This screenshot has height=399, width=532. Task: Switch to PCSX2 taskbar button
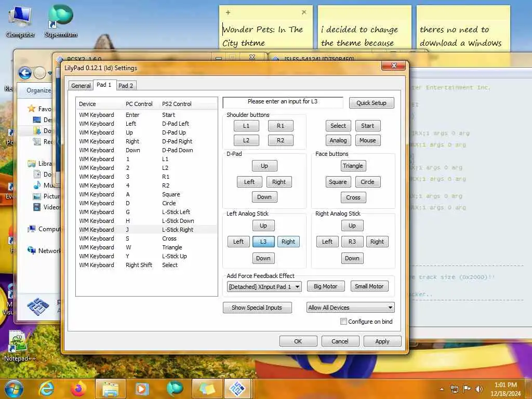pyautogui.click(x=237, y=389)
